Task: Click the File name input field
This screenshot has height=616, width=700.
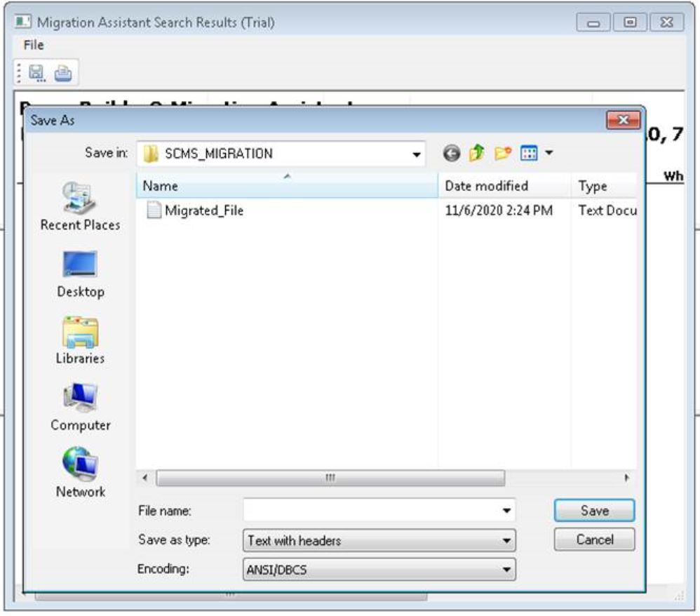Action: [370, 511]
